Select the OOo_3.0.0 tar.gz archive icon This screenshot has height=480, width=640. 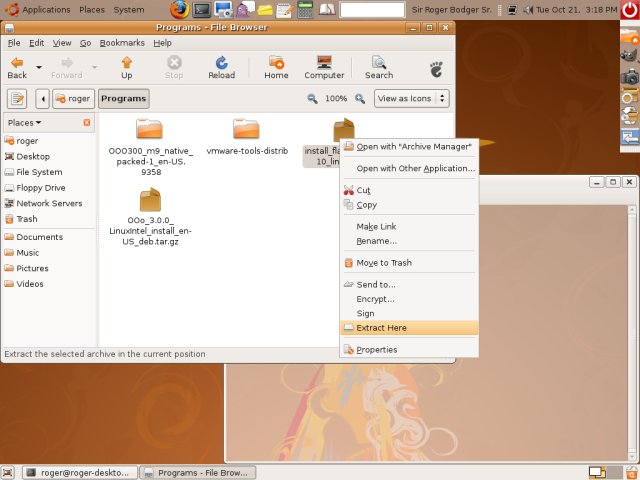point(150,200)
